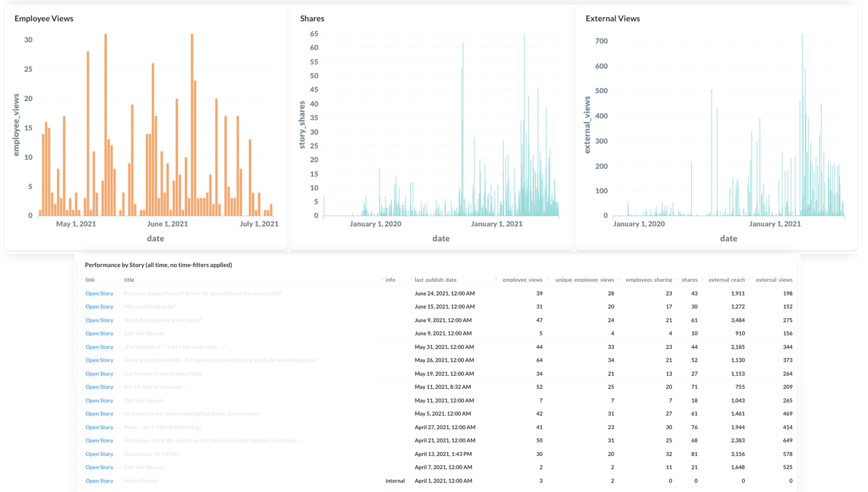The image size is (868, 492).
Task: Open Story link for 'Fachwirt abgeschlossen?' row
Action: (99, 294)
